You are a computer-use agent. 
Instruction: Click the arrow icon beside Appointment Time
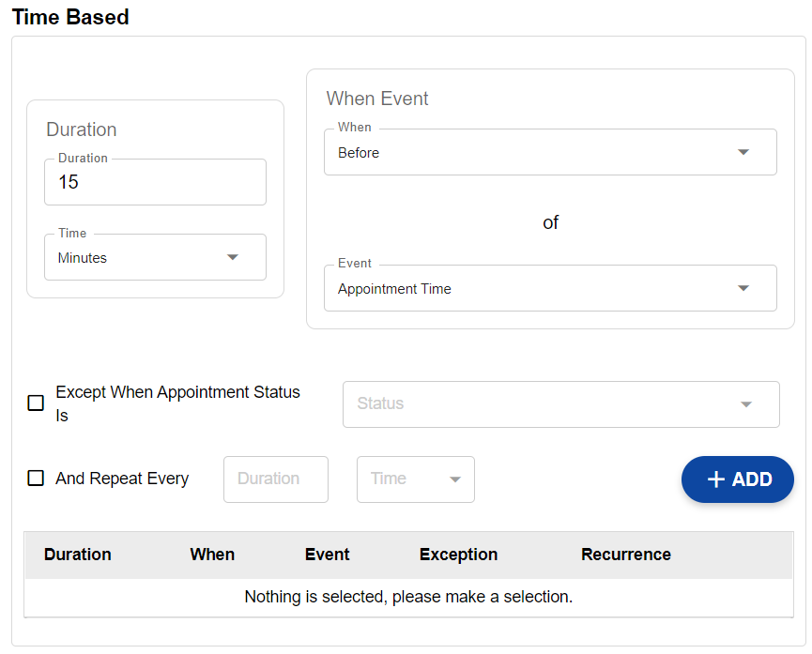click(x=743, y=289)
